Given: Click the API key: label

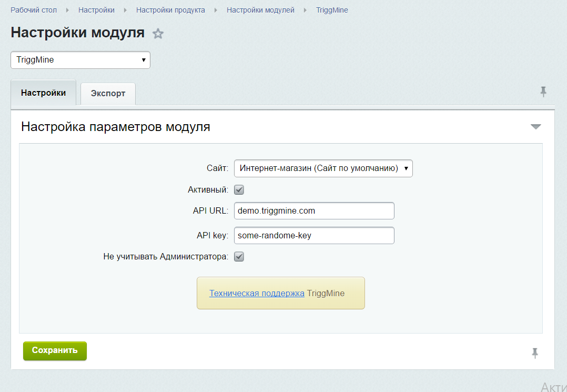Looking at the screenshot, I should (212, 236).
